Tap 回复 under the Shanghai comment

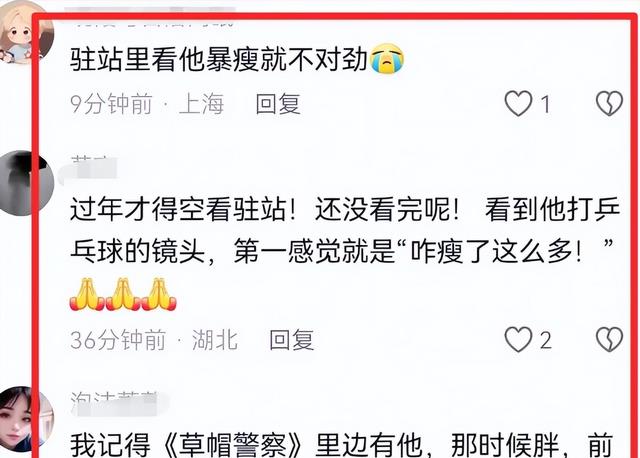tap(278, 104)
